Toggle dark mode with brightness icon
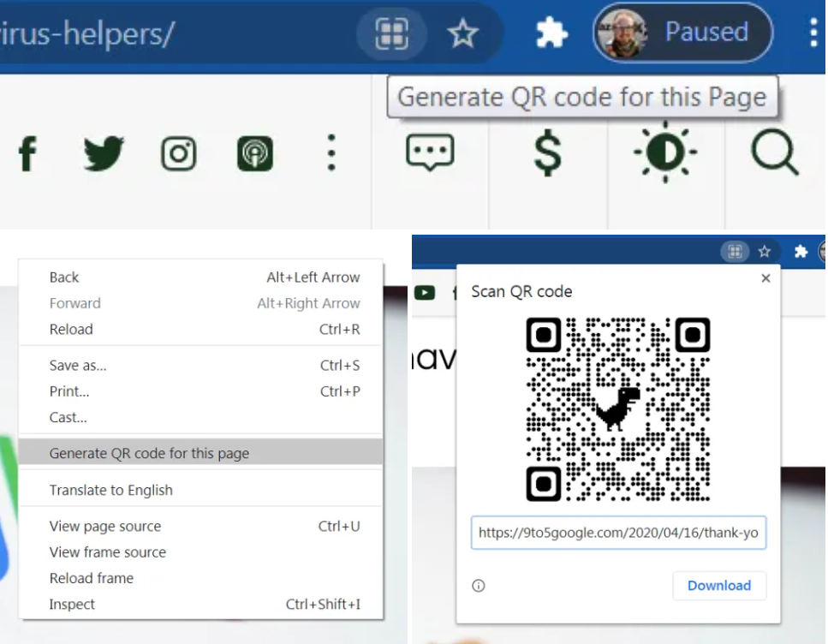828x644 pixels. tap(665, 152)
